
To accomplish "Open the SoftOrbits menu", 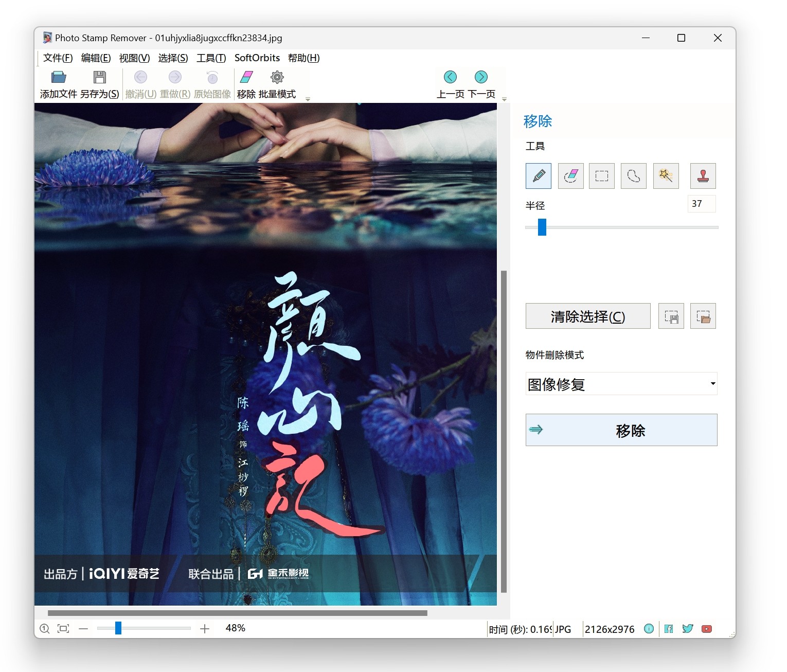I will [x=257, y=58].
